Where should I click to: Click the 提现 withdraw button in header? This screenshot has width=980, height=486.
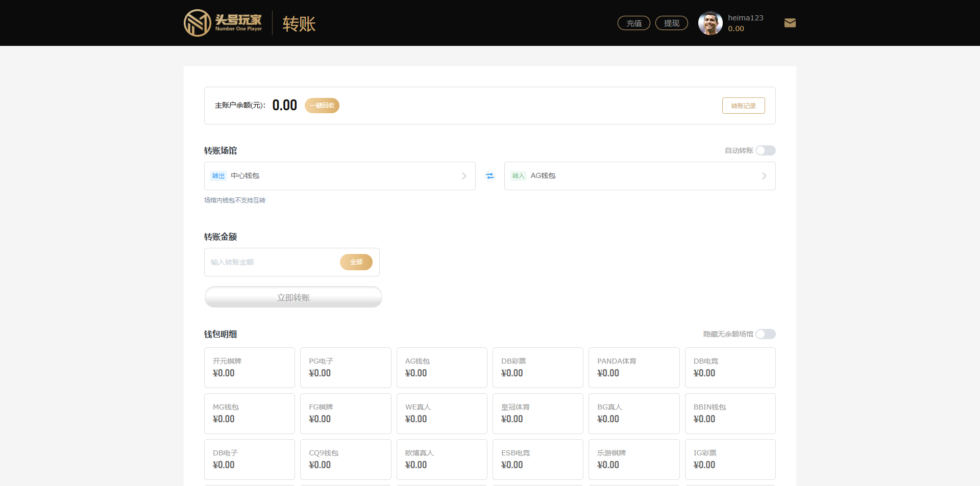pyautogui.click(x=671, y=23)
